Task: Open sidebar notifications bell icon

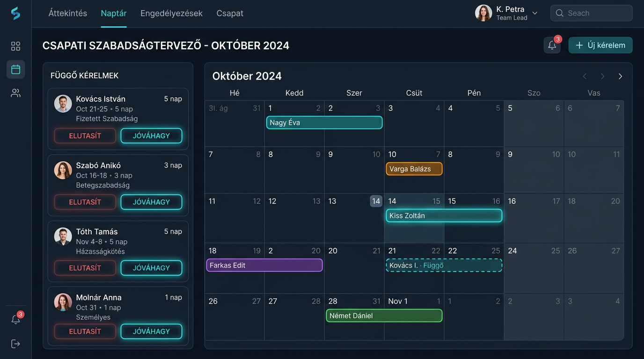Action: pyautogui.click(x=15, y=319)
